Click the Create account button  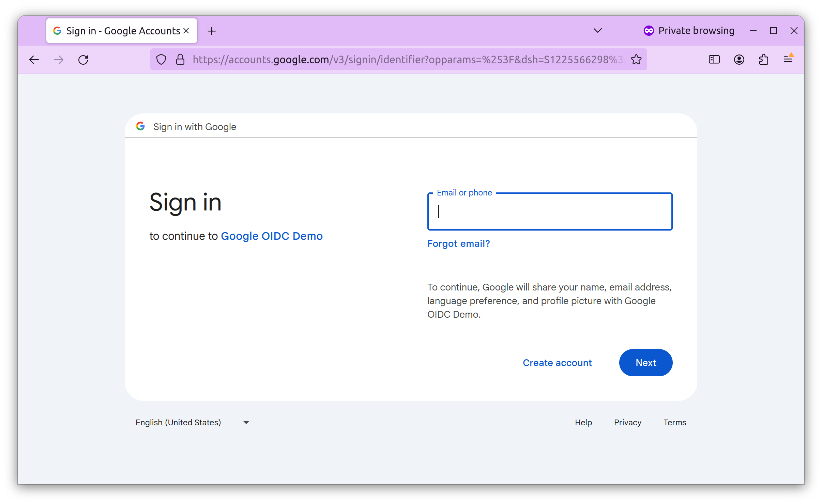tap(557, 363)
